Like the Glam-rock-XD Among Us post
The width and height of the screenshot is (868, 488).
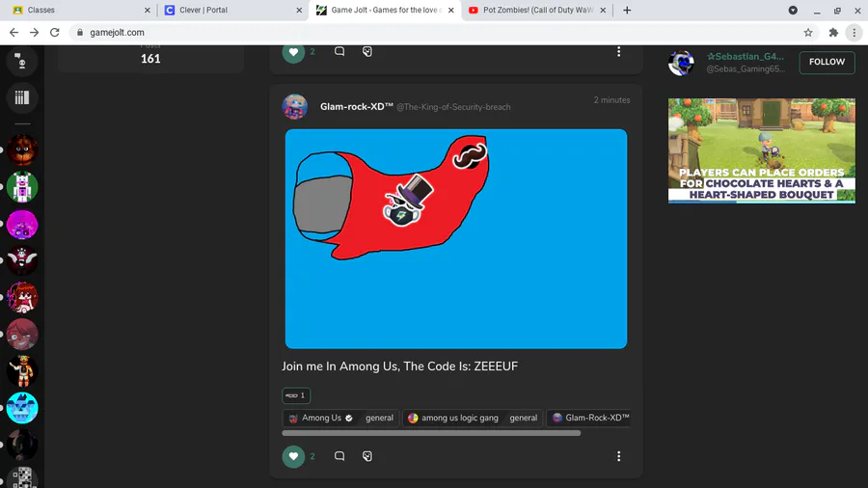click(293, 456)
